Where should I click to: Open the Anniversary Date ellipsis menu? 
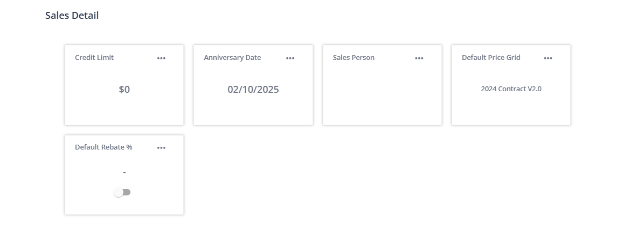click(x=290, y=58)
